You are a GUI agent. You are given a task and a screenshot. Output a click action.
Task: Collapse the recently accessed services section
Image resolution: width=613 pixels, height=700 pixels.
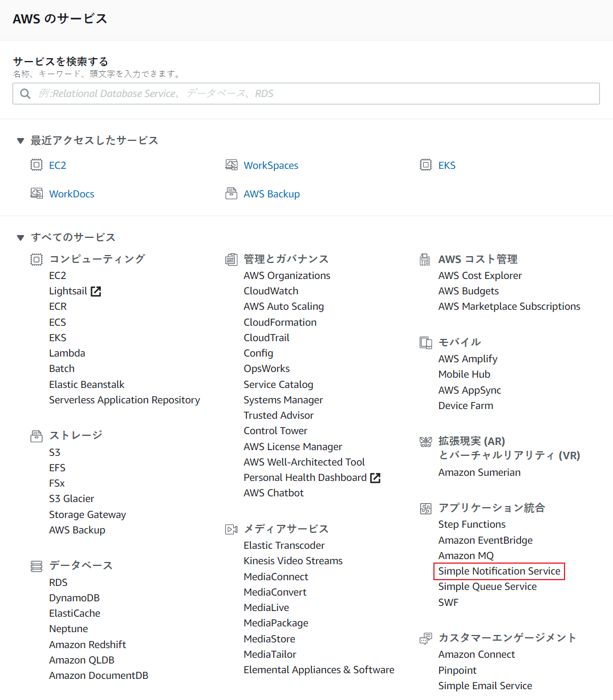(x=21, y=140)
